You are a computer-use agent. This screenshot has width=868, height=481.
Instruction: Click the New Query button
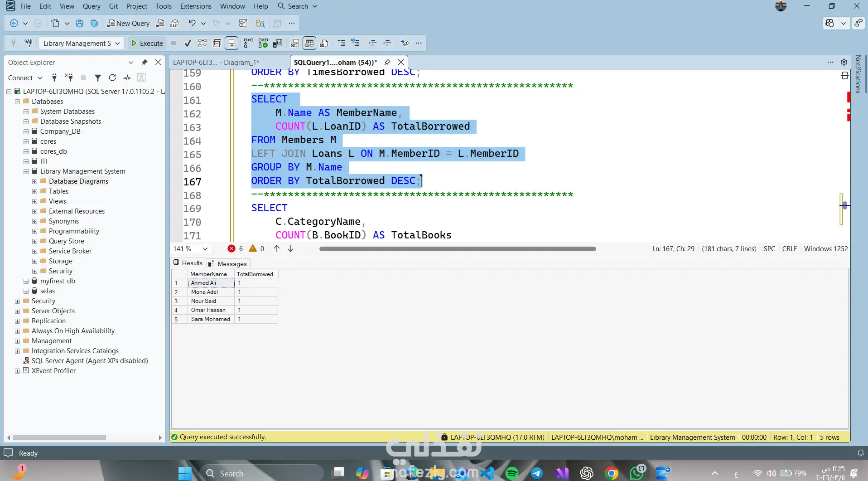click(x=128, y=23)
